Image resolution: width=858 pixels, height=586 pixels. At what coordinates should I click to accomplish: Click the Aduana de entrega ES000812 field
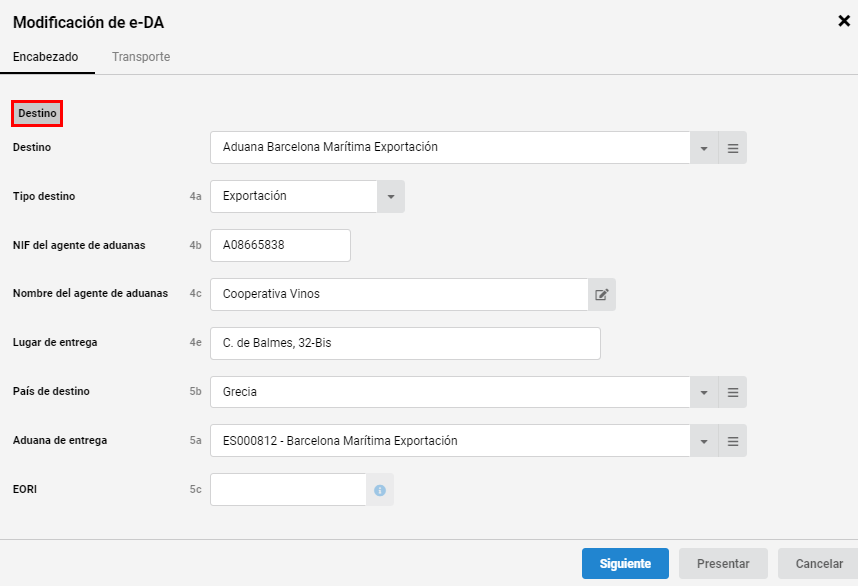[x=450, y=441]
